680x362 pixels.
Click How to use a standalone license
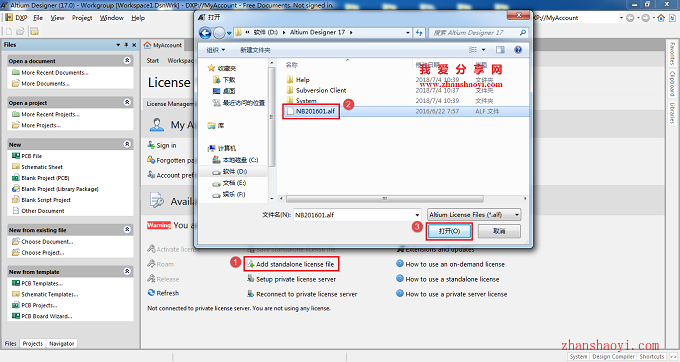click(x=452, y=279)
